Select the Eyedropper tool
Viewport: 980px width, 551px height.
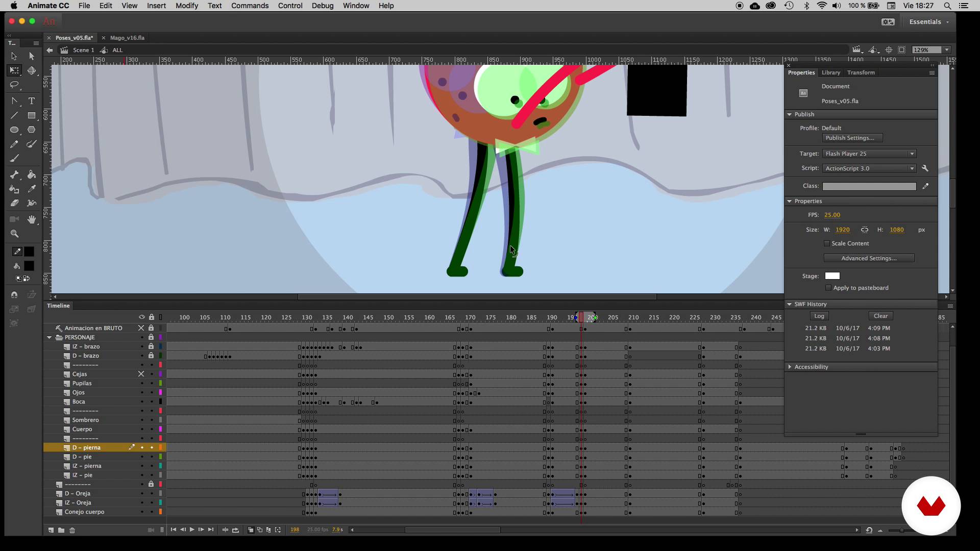coord(32,189)
